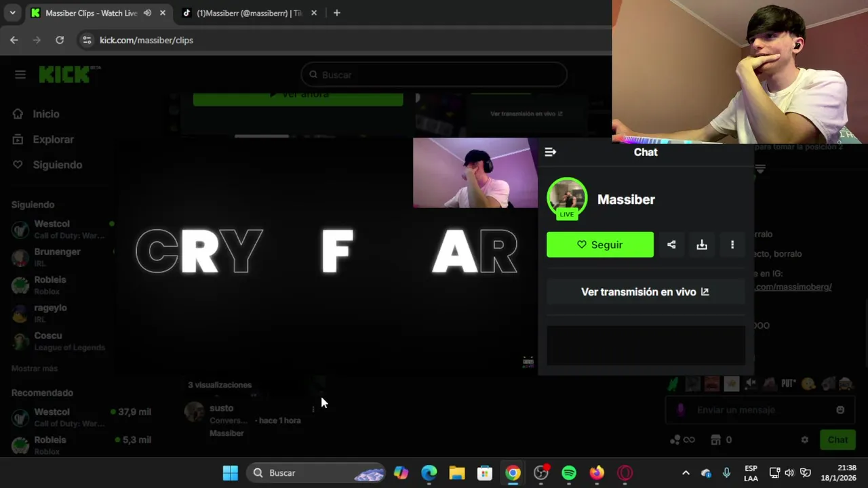Click the Enviar un mensaje chat field

coord(758,409)
